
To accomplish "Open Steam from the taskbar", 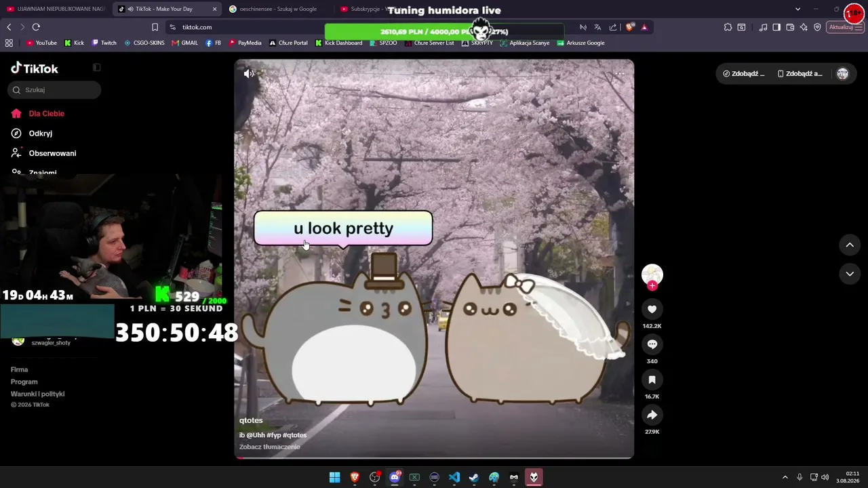I will [x=474, y=477].
